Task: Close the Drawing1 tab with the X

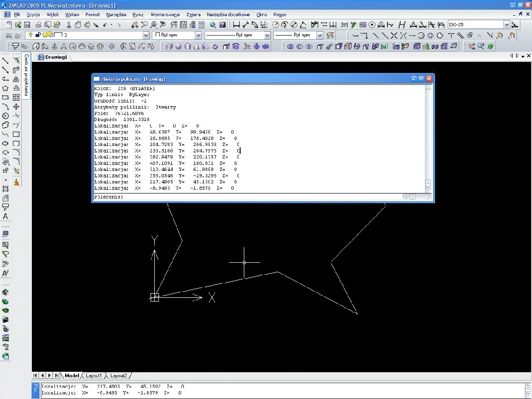Action: tap(529, 55)
